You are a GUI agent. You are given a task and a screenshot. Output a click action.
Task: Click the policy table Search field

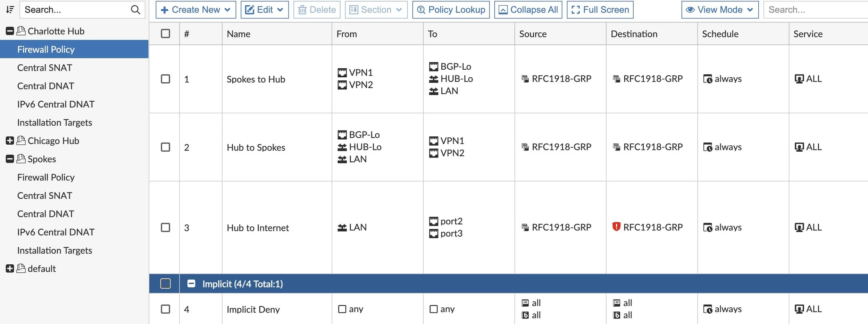(816, 10)
